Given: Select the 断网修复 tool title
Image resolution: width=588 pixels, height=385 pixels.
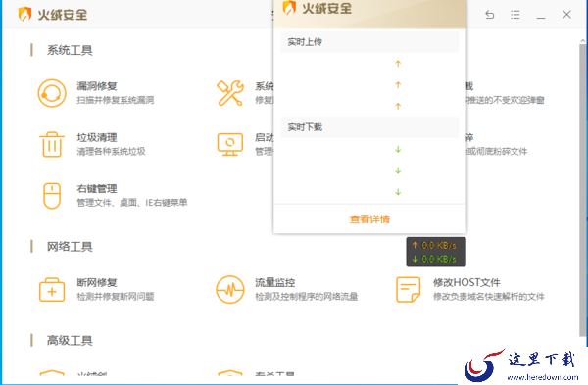Looking at the screenshot, I should click(x=97, y=282).
